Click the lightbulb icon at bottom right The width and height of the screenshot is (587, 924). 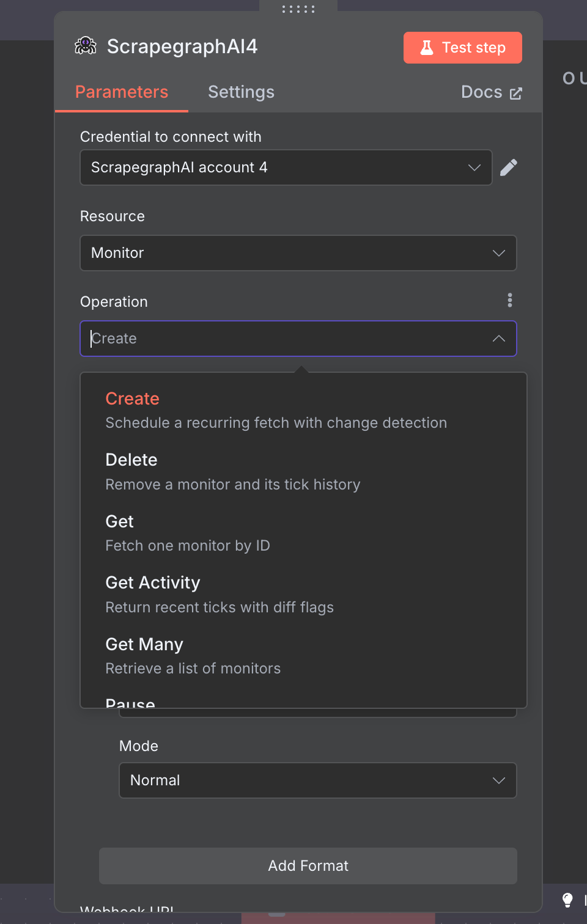[567, 900]
